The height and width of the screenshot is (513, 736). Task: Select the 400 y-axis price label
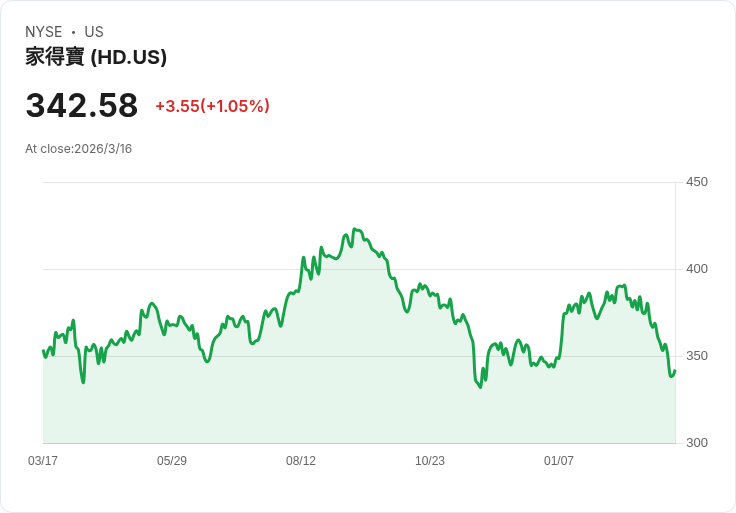click(x=697, y=269)
